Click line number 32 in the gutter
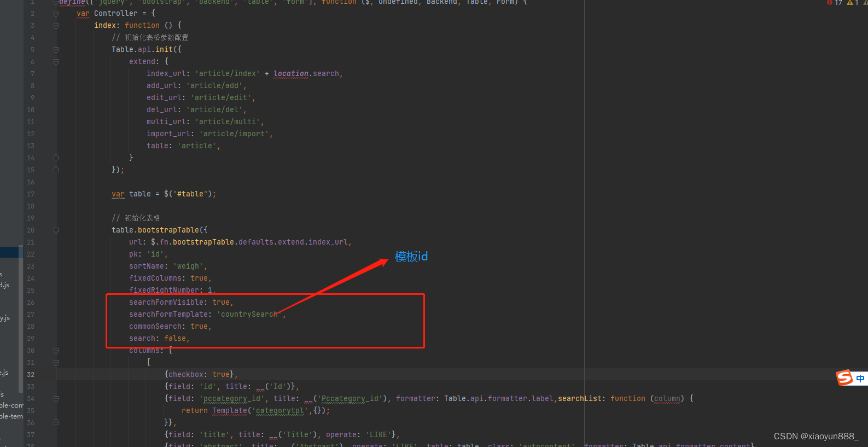The height and width of the screenshot is (447, 868). (31, 375)
